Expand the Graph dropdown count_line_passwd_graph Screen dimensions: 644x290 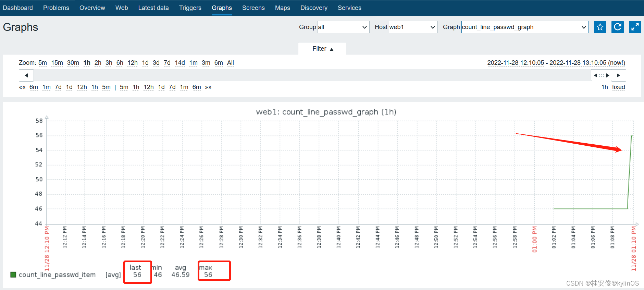[525, 27]
